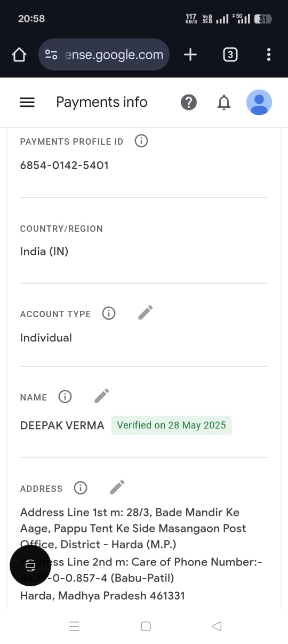
Task: Tap the Android recent apps button
Action: [75, 626]
